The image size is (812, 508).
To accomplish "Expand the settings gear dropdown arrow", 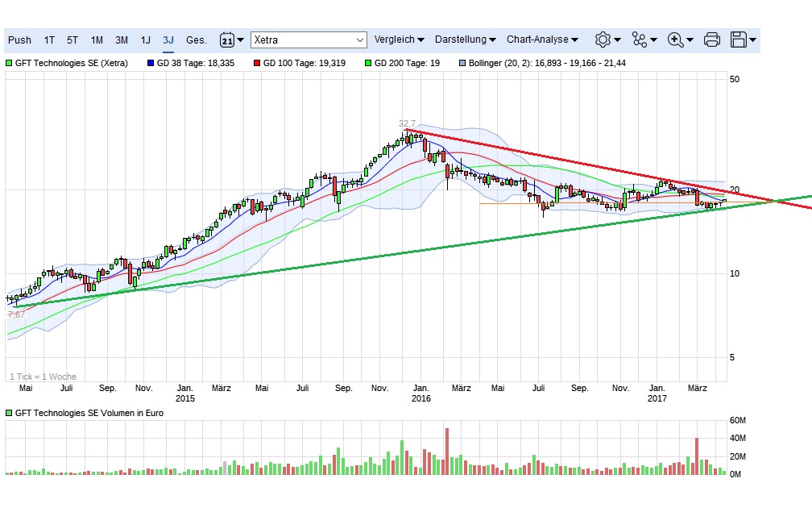I will pyautogui.click(x=617, y=40).
